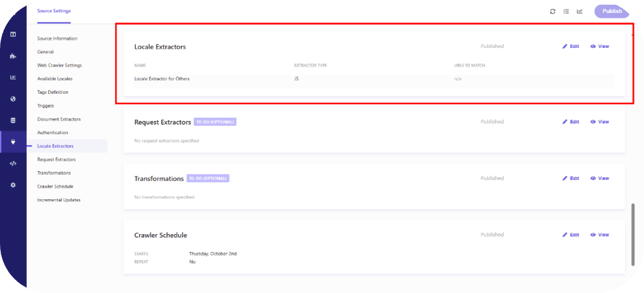Open the settings gear in left sidebar
The height and width of the screenshot is (293, 644).
click(13, 185)
